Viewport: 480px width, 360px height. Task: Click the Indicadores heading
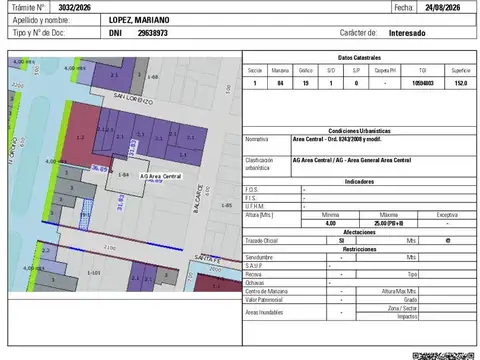(359, 182)
